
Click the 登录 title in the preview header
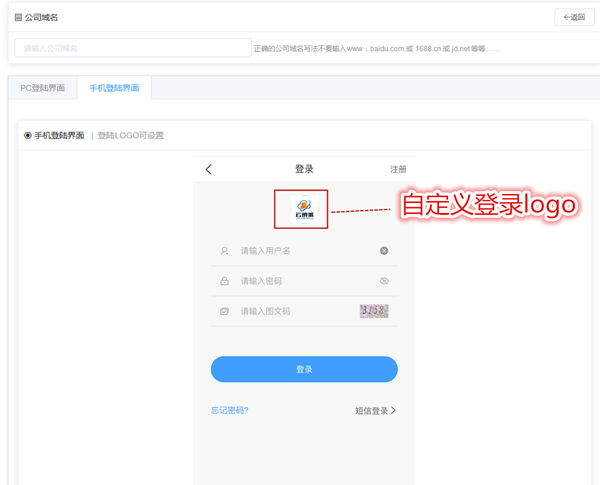pos(304,169)
